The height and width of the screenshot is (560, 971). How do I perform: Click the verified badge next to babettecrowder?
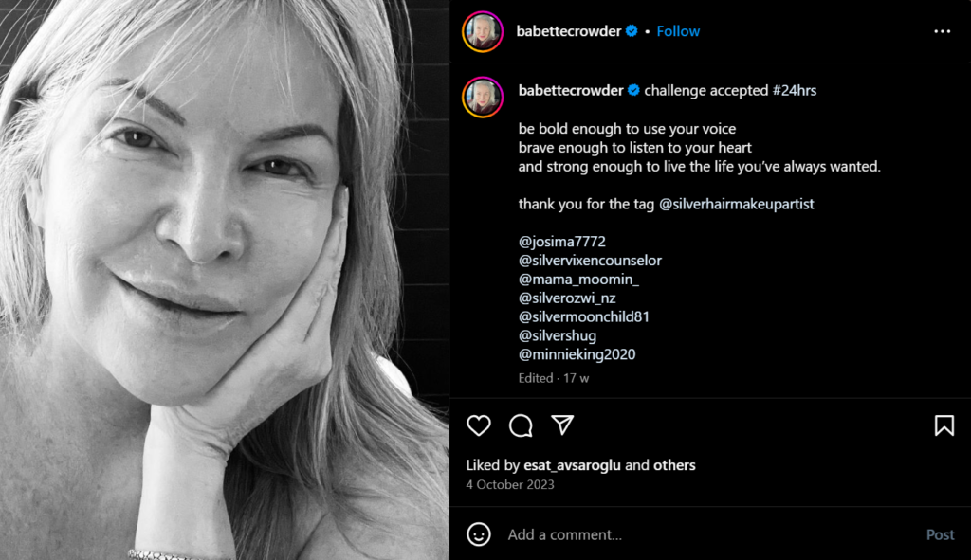pos(630,30)
